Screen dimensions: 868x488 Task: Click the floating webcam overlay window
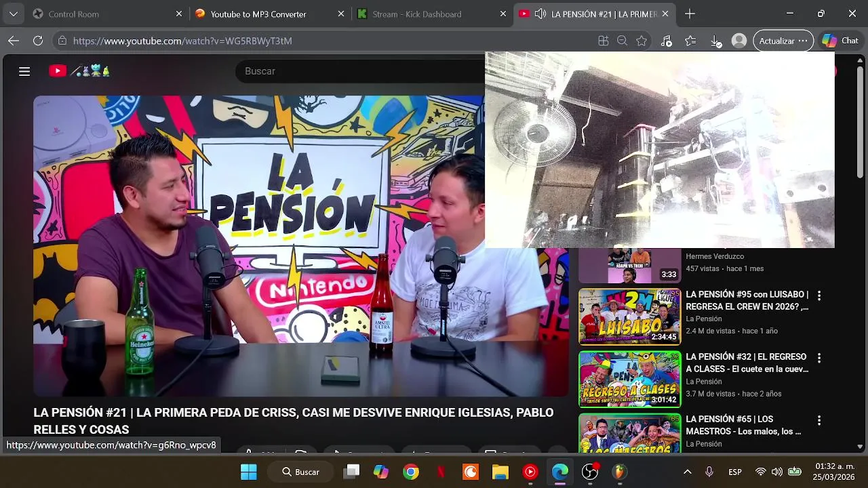pyautogui.click(x=660, y=150)
